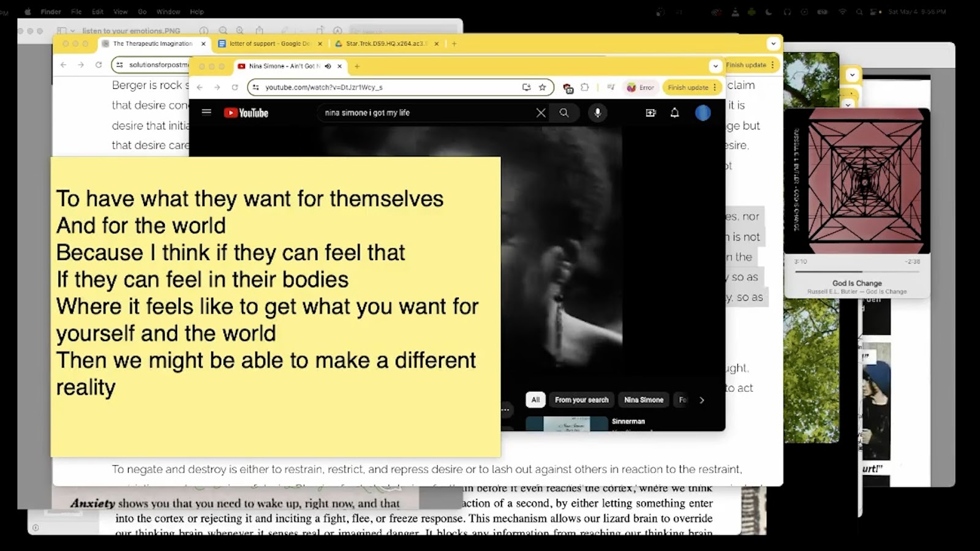Select the From your search chip
The height and width of the screenshot is (551, 980).
click(581, 400)
